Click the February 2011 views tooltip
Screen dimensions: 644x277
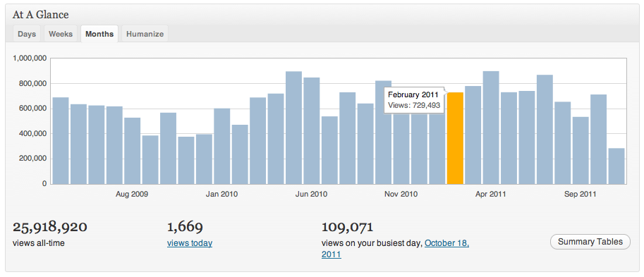414,100
